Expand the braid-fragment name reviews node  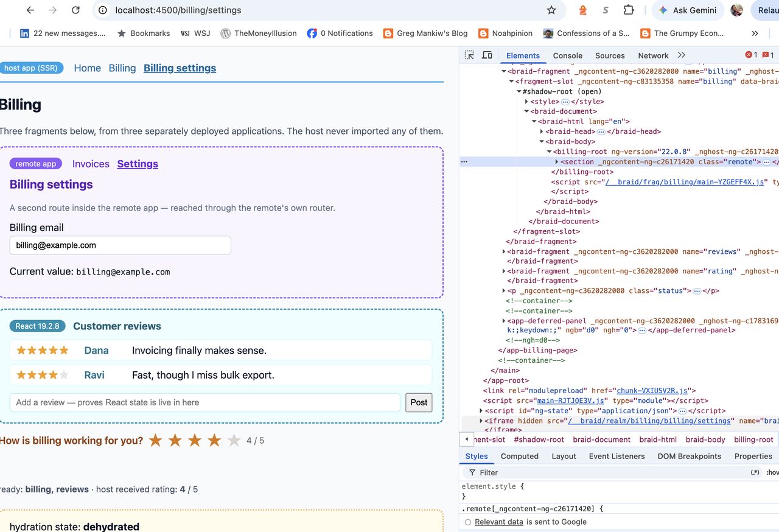504,251
